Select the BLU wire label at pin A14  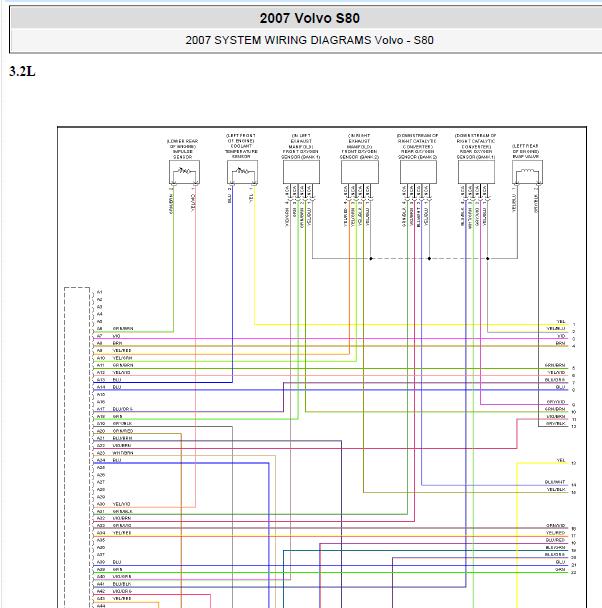117,387
